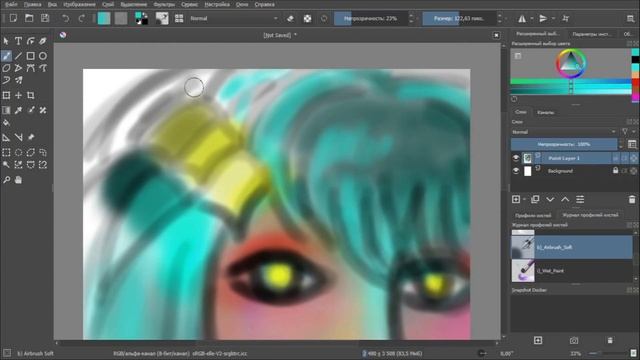
Task: Delete the selected layer with the trash icon
Action: coord(632,199)
